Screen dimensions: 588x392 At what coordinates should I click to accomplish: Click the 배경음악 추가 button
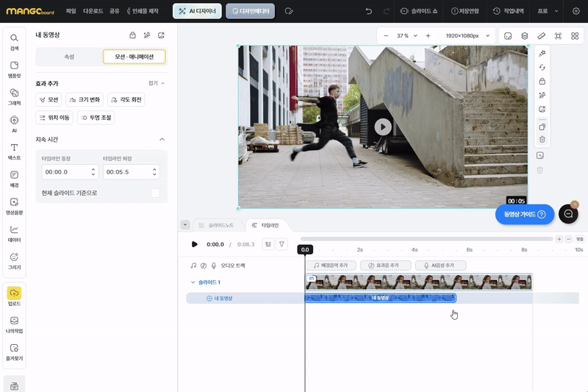click(x=331, y=266)
